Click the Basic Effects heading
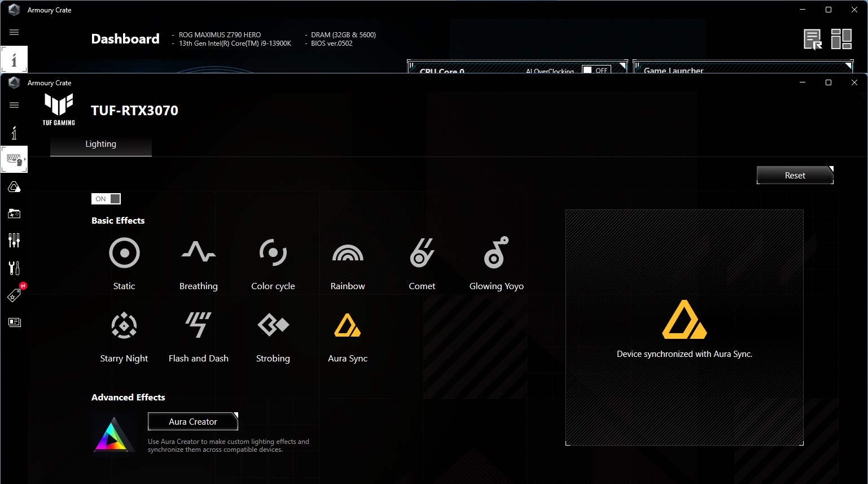Screen dimensions: 868x484 (x=118, y=221)
